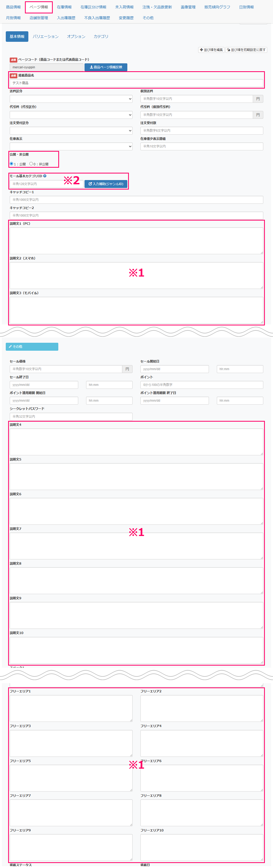The height and width of the screenshot is (868, 273).
Task: Select the 1:公開 radio button
Action: coord(12,164)
